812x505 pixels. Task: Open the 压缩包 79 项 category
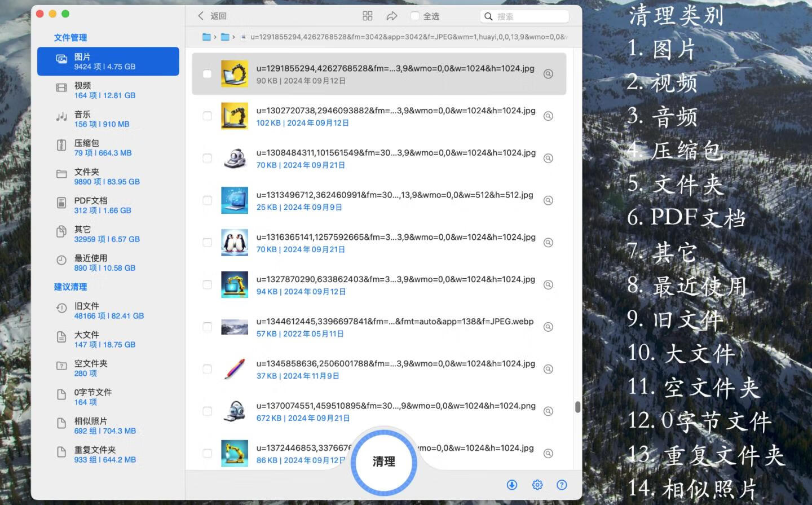[x=108, y=148]
